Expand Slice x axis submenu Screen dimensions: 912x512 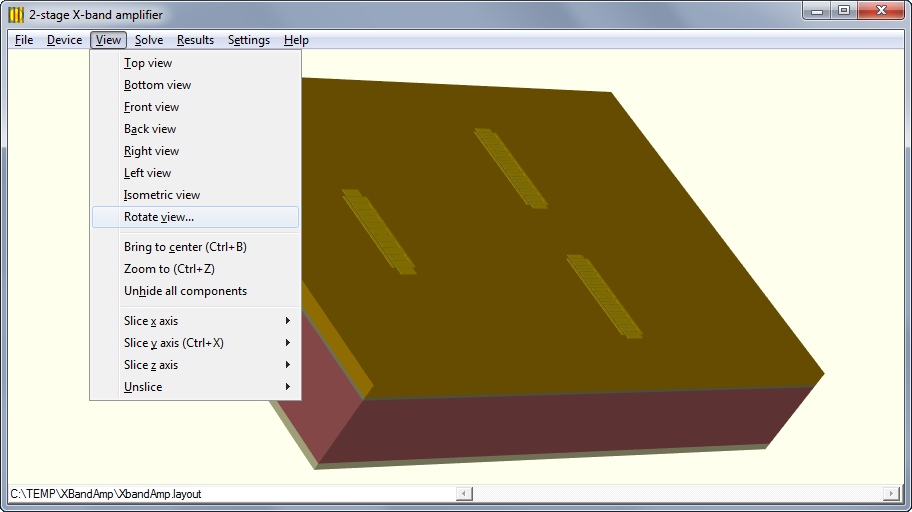click(195, 321)
